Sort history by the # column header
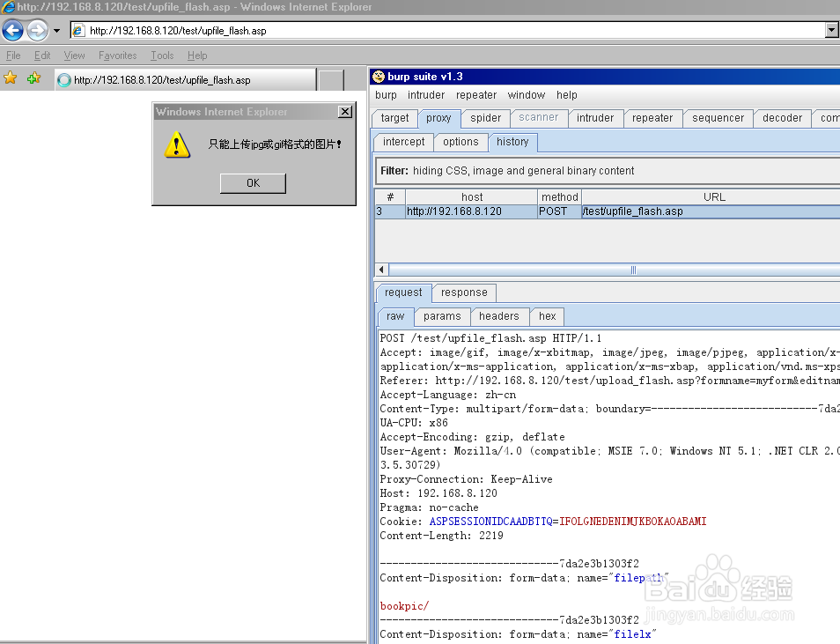This screenshot has height=644, width=840. 390,196
